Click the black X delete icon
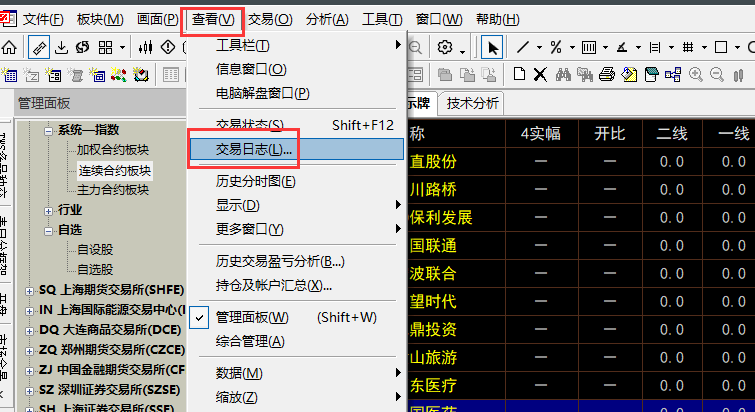 [540, 75]
